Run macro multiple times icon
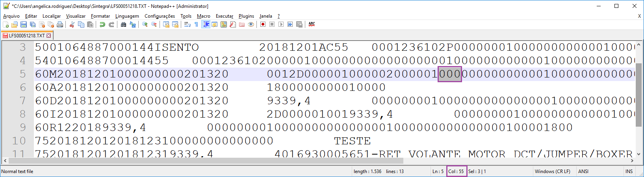The width and height of the screenshot is (644, 177). click(290, 24)
